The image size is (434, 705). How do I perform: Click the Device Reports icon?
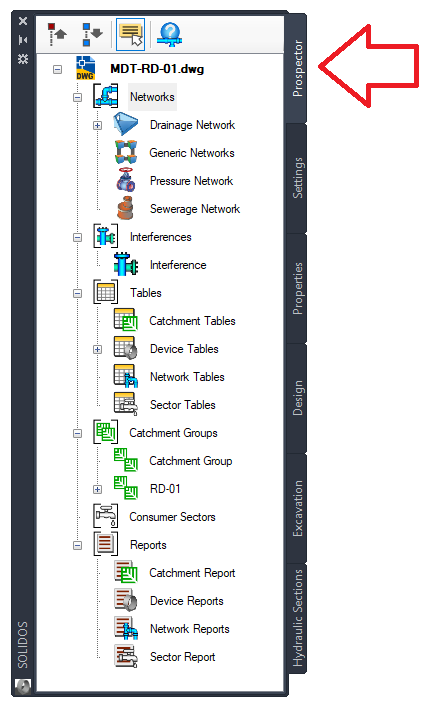[x=125, y=600]
